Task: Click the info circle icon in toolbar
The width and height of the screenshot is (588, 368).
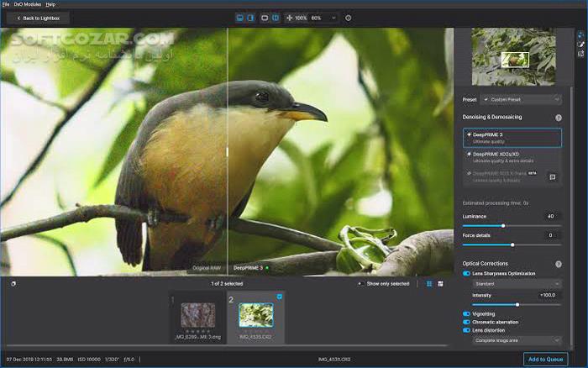Action: click(x=348, y=18)
